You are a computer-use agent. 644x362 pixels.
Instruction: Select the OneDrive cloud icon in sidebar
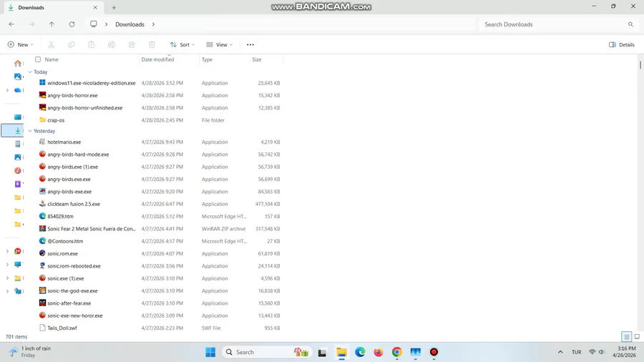point(18,90)
